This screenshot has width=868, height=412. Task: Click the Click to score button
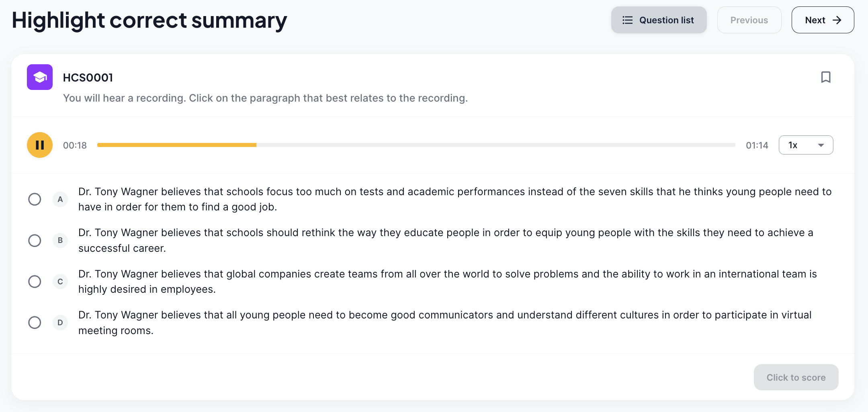[x=796, y=377]
